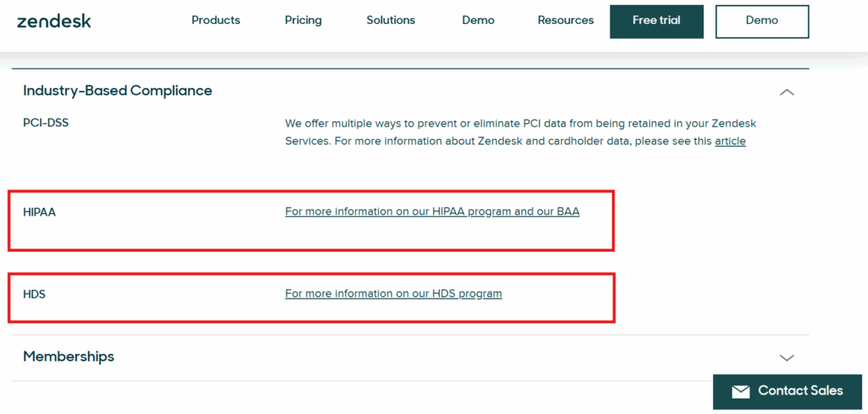The height and width of the screenshot is (414, 868).
Task: Select Demo in the navigation menu
Action: click(478, 20)
